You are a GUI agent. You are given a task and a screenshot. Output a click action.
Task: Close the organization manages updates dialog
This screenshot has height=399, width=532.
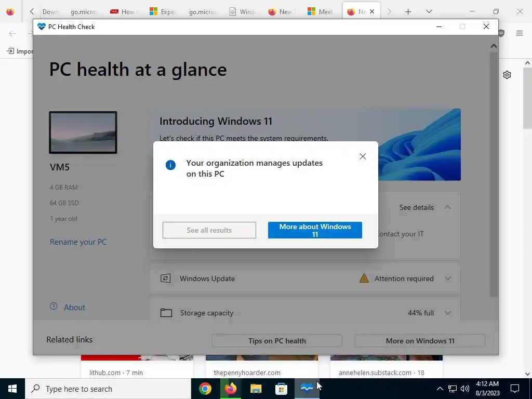click(x=363, y=156)
